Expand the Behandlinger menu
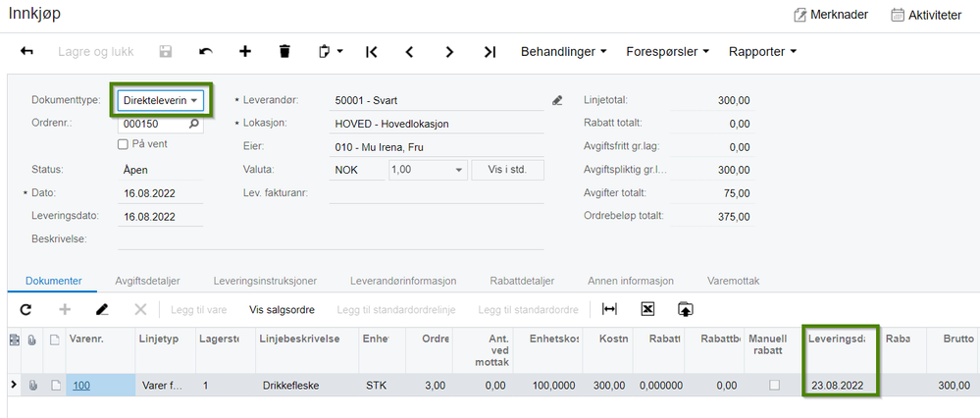The width and height of the screenshot is (980, 418). [564, 52]
